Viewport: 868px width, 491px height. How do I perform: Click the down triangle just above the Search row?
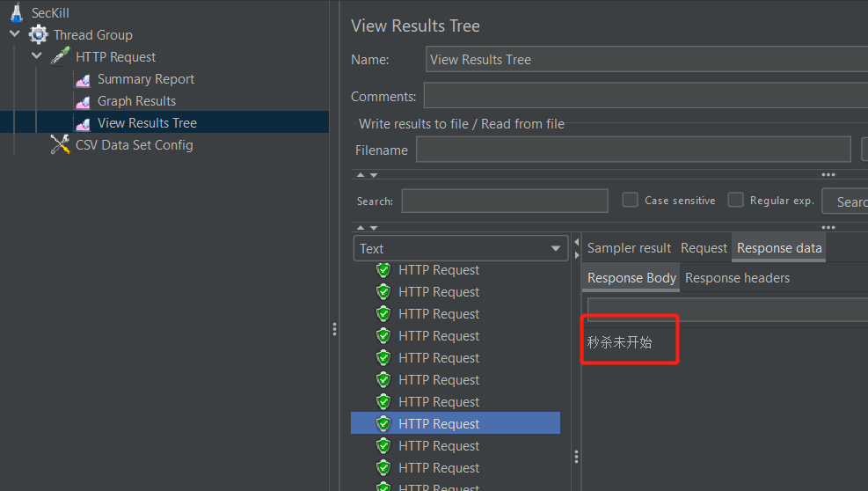[x=374, y=175]
